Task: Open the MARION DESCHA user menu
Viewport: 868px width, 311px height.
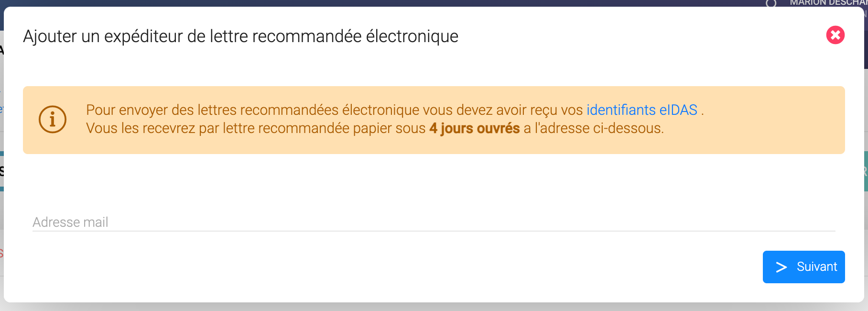Action: point(827,3)
